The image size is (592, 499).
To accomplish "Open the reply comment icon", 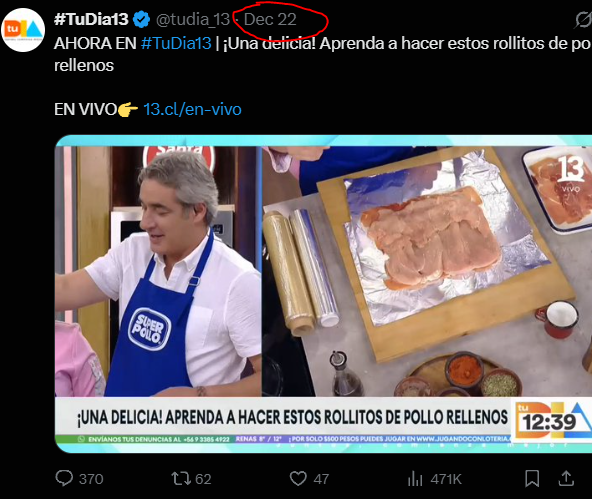I will click(64, 478).
